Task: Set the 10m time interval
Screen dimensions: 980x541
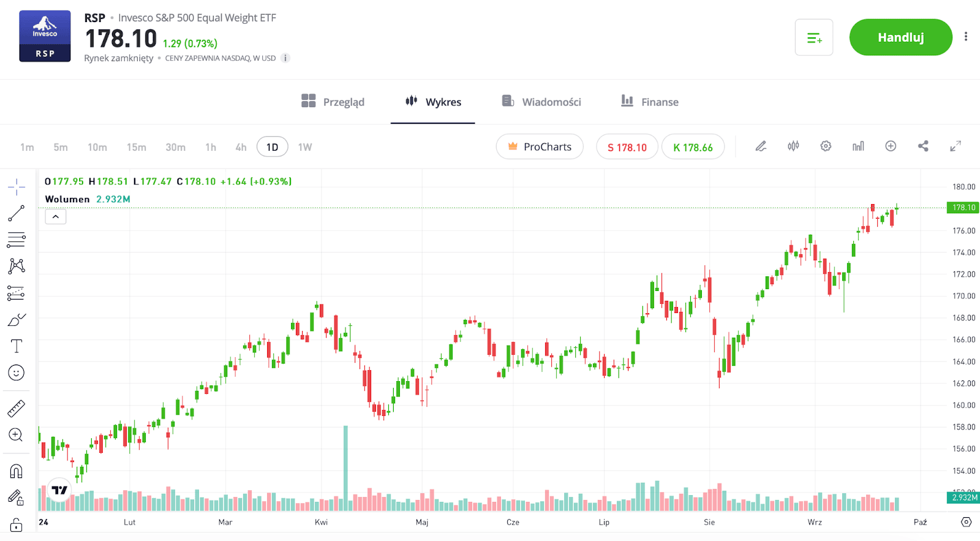Action: (x=97, y=147)
